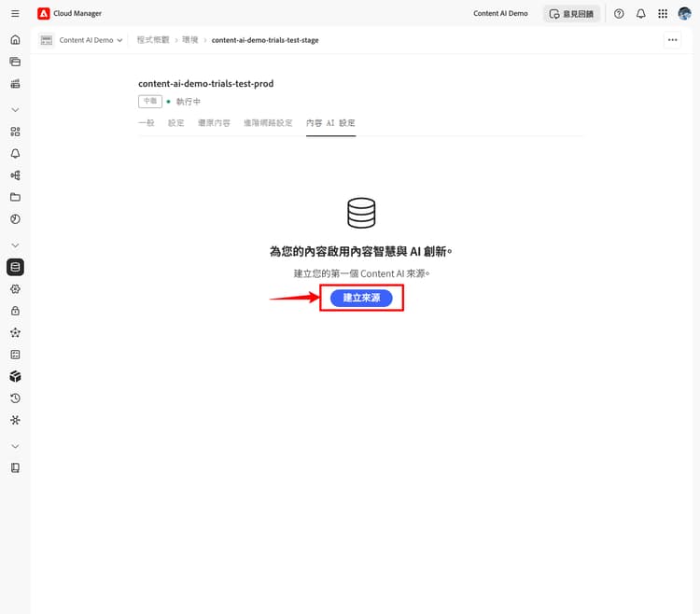Viewport: 700px width, 614px height.
Task: Switch to the 一般 tab
Action: click(146, 123)
